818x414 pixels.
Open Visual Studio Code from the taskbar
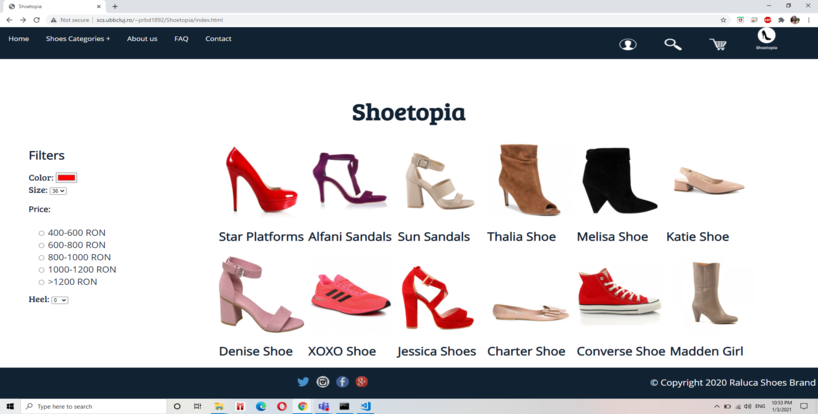coord(365,406)
